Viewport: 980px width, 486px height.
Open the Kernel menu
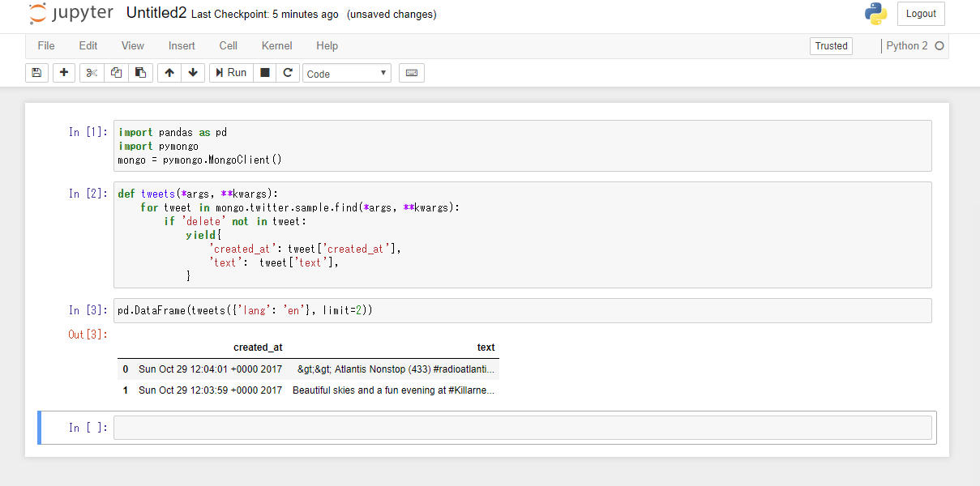[x=276, y=46]
